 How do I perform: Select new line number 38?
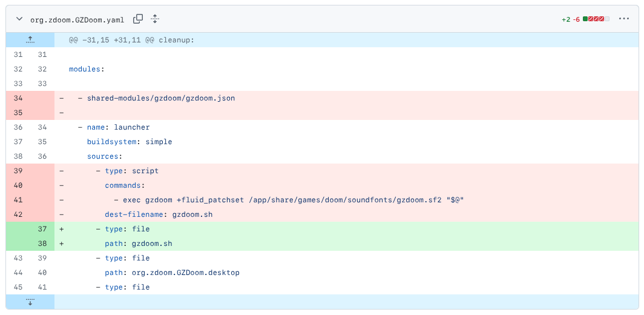[42, 244]
